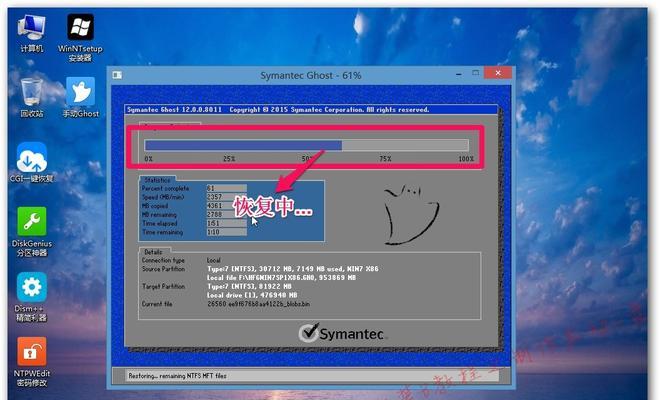Click the Statistics group label
660x400 pixels.
click(x=157, y=180)
